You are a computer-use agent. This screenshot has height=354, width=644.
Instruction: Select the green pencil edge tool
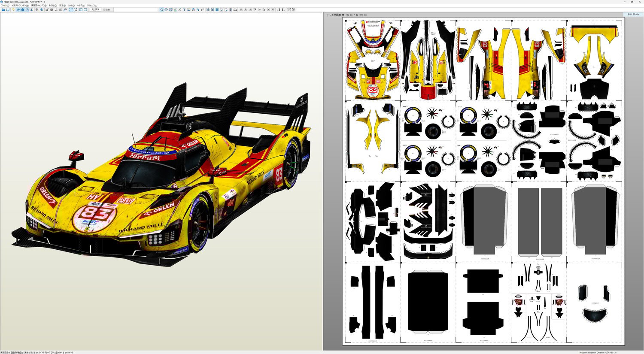(175, 10)
